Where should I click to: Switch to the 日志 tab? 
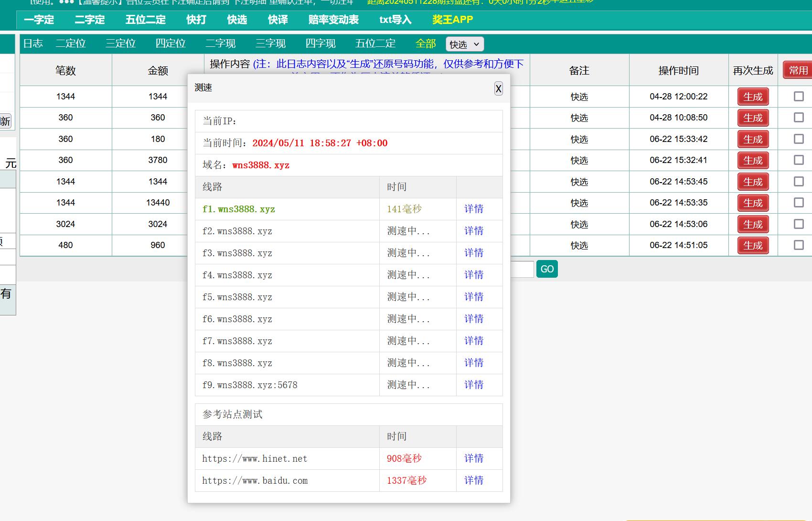[x=33, y=43]
